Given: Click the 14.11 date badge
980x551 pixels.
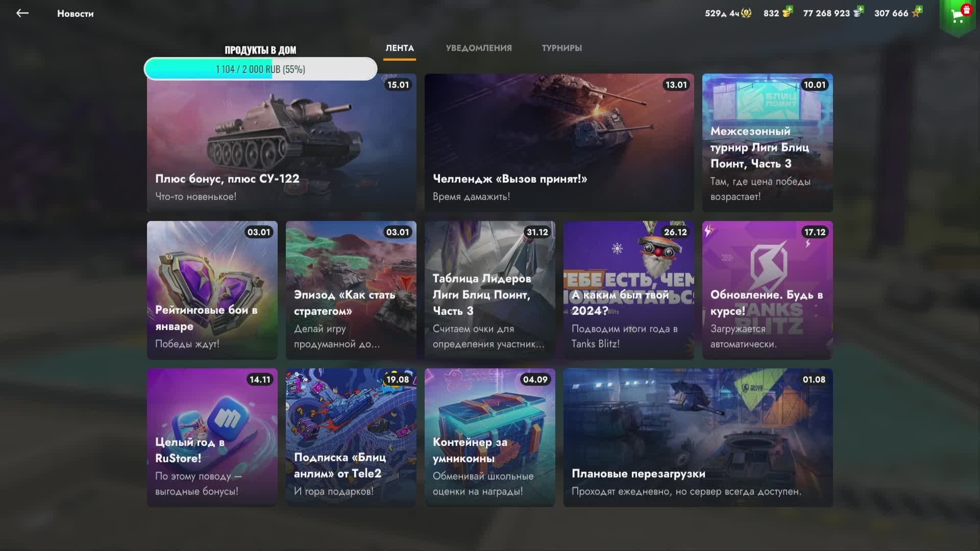Looking at the screenshot, I should point(260,380).
